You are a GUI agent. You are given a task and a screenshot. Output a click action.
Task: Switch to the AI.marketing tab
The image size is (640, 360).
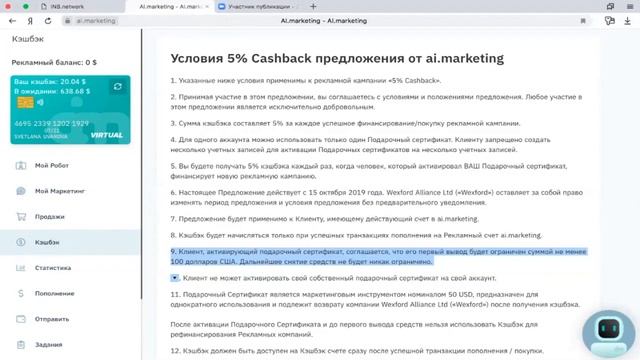[x=169, y=7]
